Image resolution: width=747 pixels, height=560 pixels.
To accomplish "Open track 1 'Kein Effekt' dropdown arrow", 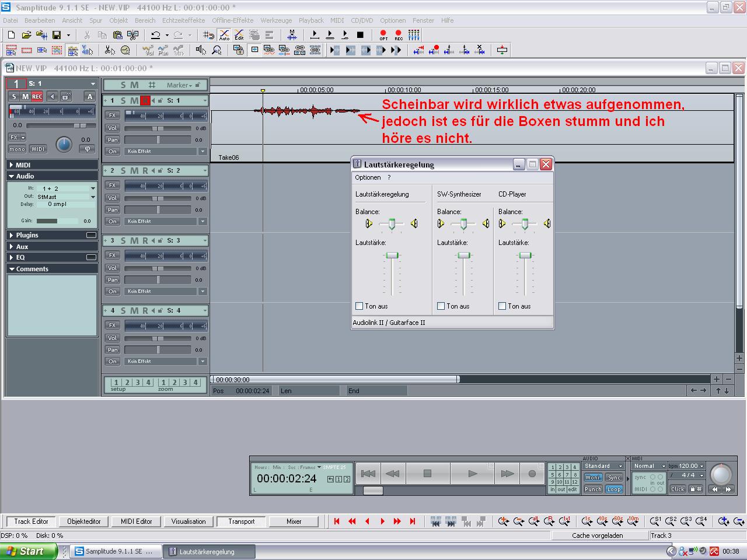I will 203,151.
